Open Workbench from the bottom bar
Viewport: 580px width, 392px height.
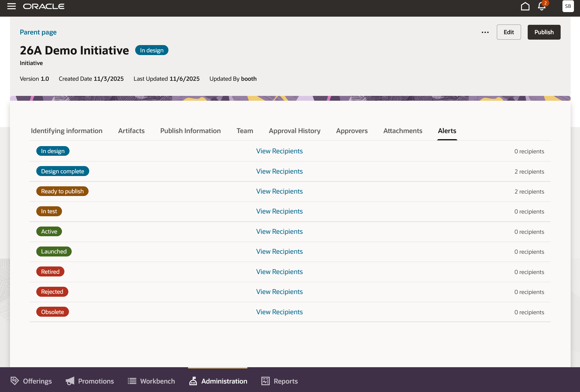coord(151,381)
